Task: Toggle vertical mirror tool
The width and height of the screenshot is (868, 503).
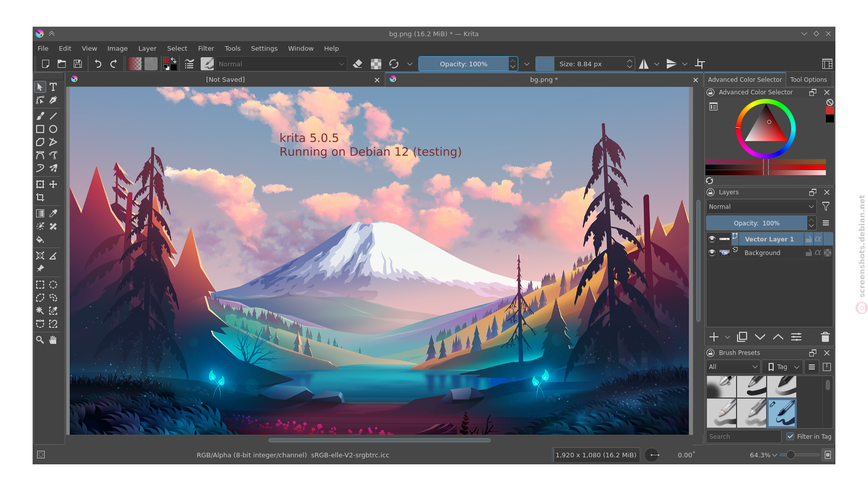Action: tap(671, 64)
